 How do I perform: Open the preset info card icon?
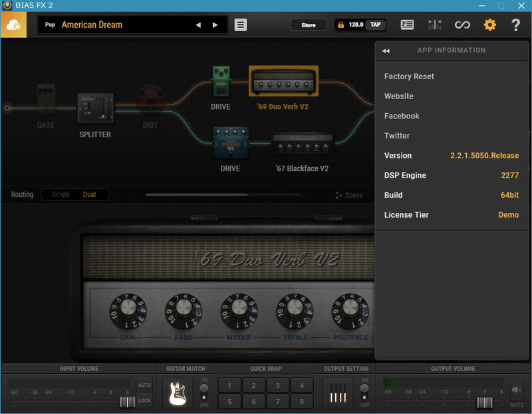407,25
